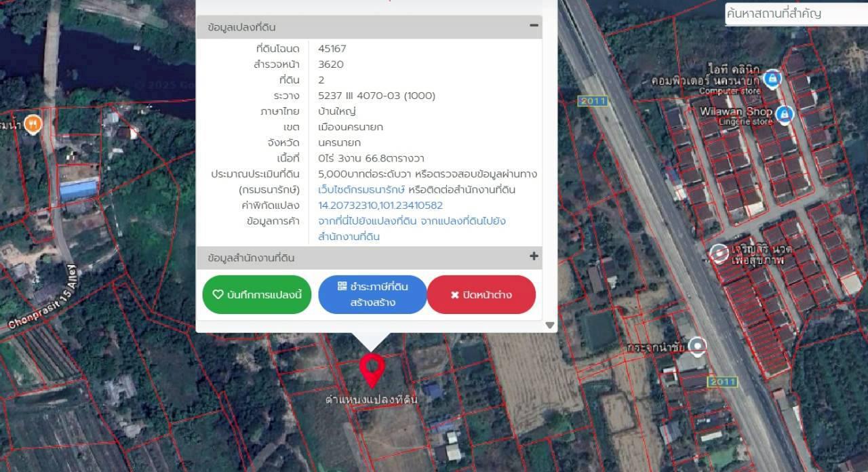Click the green บันทึกการแปลงนี้ save button
868x472 pixels.
257,295
